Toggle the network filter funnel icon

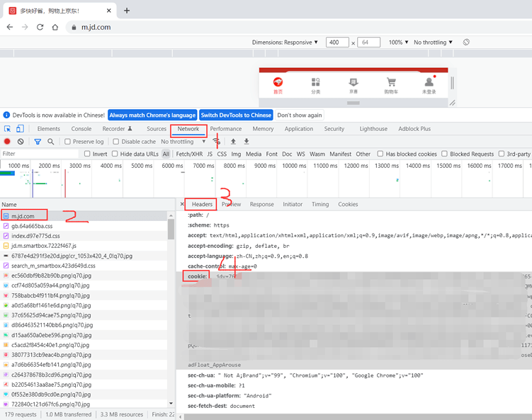[38, 142]
